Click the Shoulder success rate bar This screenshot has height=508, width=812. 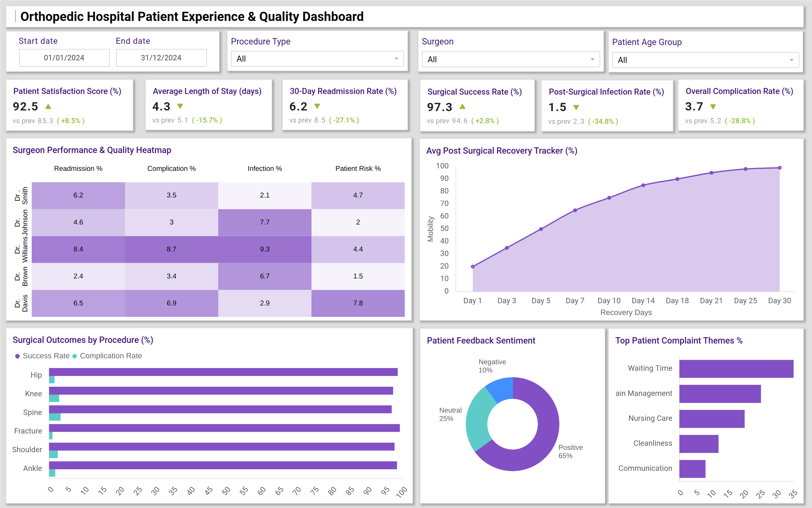click(x=222, y=446)
